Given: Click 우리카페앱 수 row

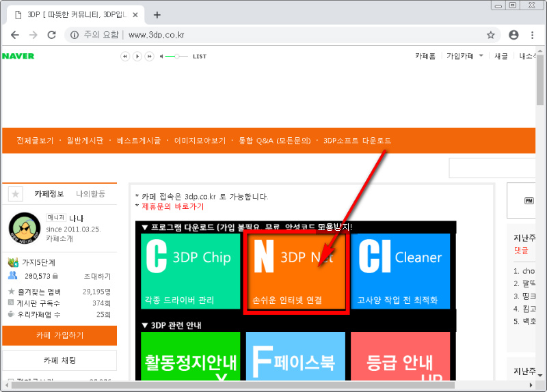Looking at the screenshot, I should click(x=59, y=315).
